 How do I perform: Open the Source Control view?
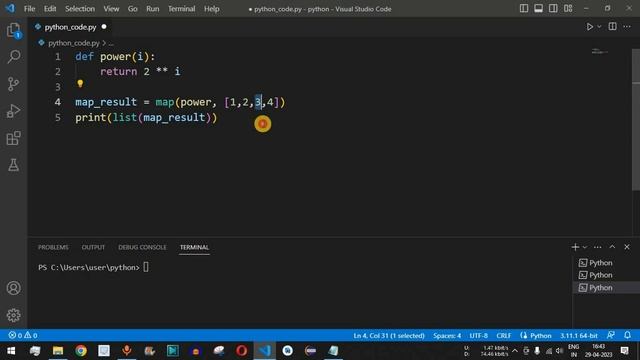13,84
